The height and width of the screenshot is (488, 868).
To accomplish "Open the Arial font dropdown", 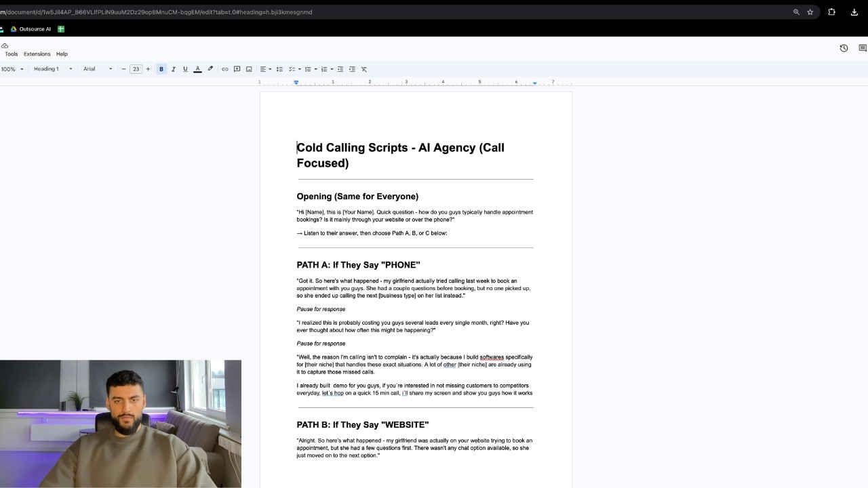I will coord(98,69).
